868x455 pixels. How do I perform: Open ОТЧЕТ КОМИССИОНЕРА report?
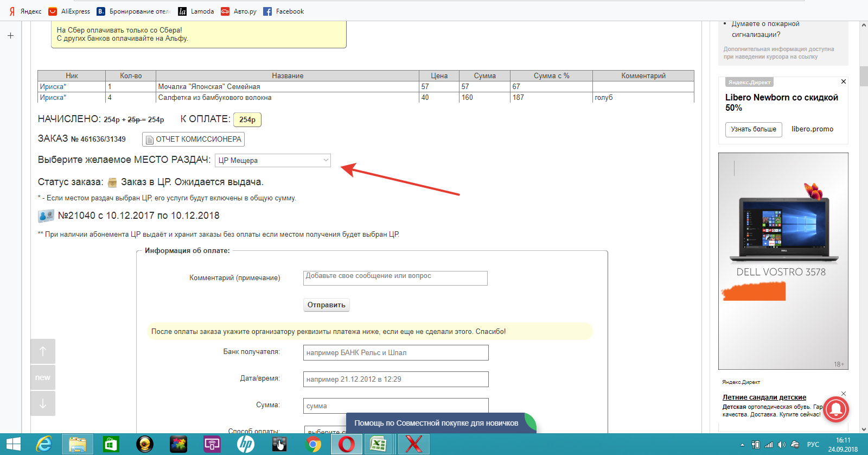[x=193, y=140]
